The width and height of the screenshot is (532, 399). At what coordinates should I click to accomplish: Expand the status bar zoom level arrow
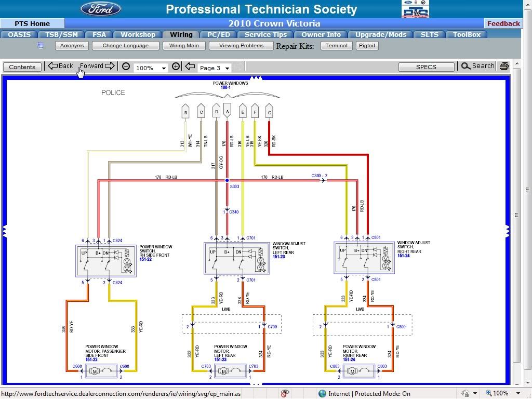pos(518,394)
